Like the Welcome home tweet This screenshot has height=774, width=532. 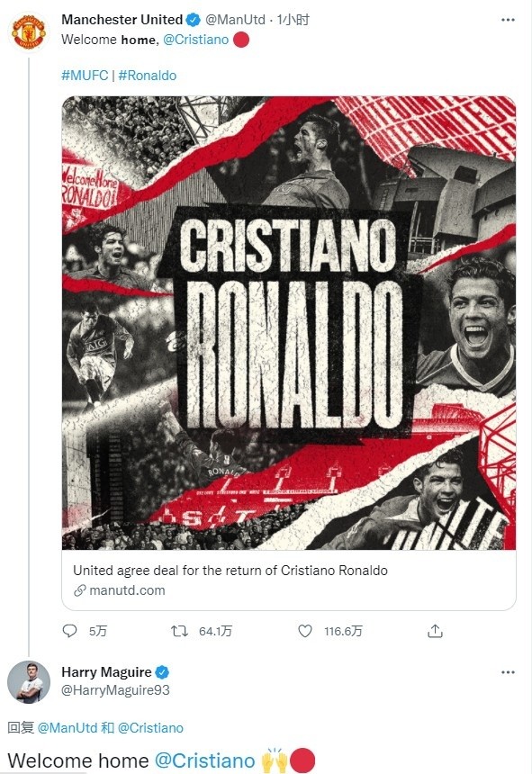point(305,631)
